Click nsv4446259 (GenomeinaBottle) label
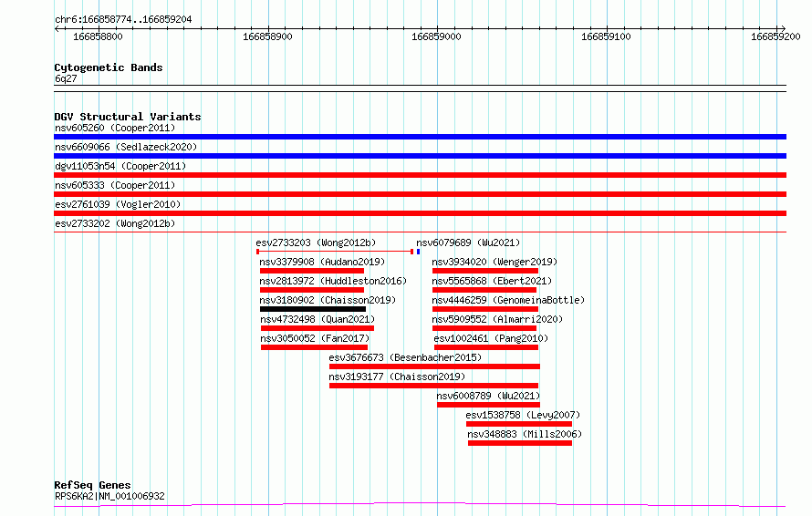This screenshot has height=516, width=812. [508, 300]
